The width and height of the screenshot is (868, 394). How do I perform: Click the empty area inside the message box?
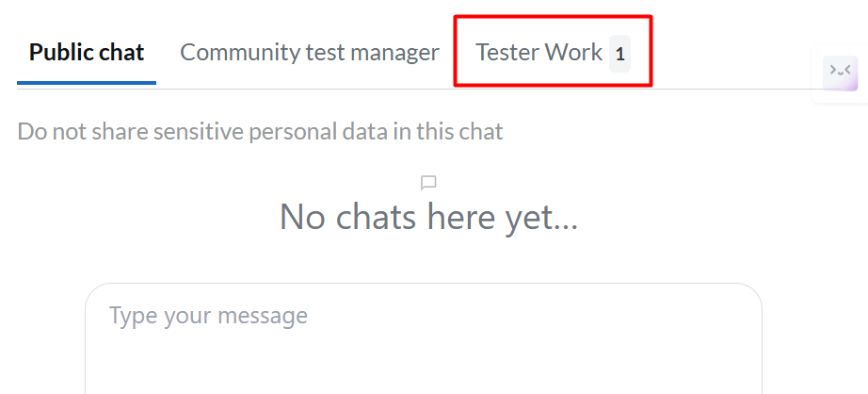(424, 360)
